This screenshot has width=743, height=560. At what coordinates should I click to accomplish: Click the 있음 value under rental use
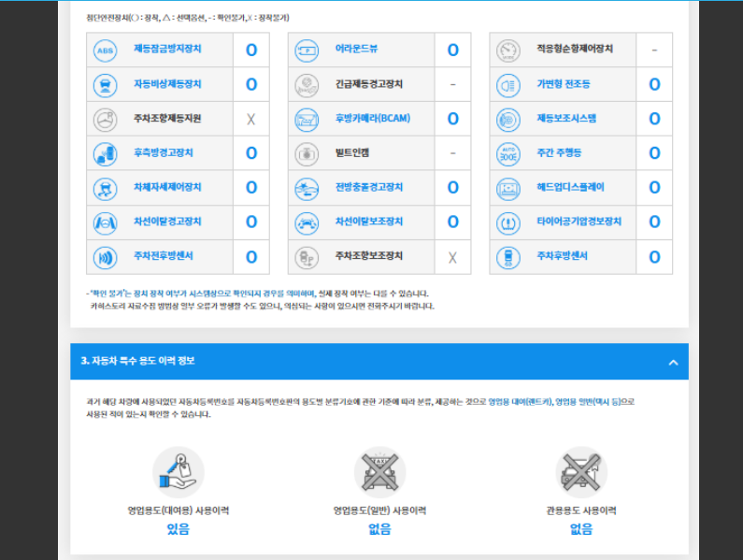point(179,529)
